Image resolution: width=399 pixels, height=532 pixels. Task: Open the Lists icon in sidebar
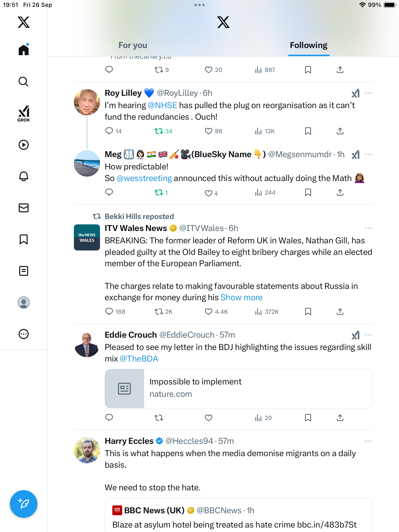[x=24, y=271]
